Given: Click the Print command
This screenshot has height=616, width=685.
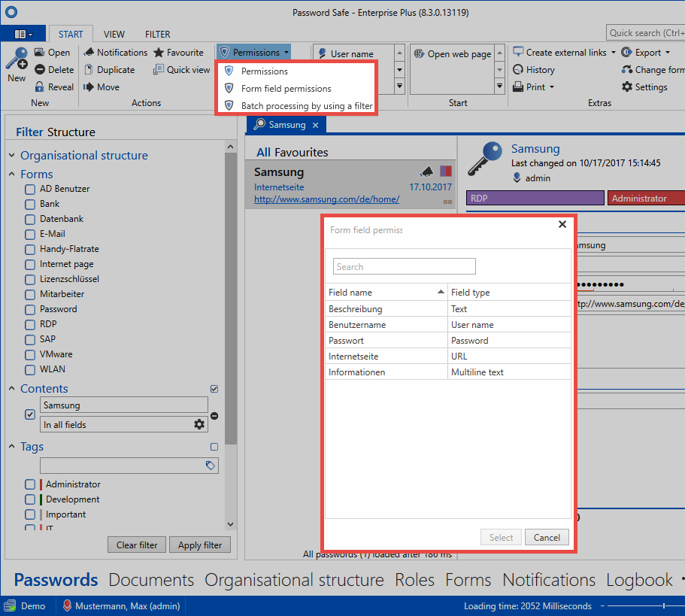Looking at the screenshot, I should 529,87.
